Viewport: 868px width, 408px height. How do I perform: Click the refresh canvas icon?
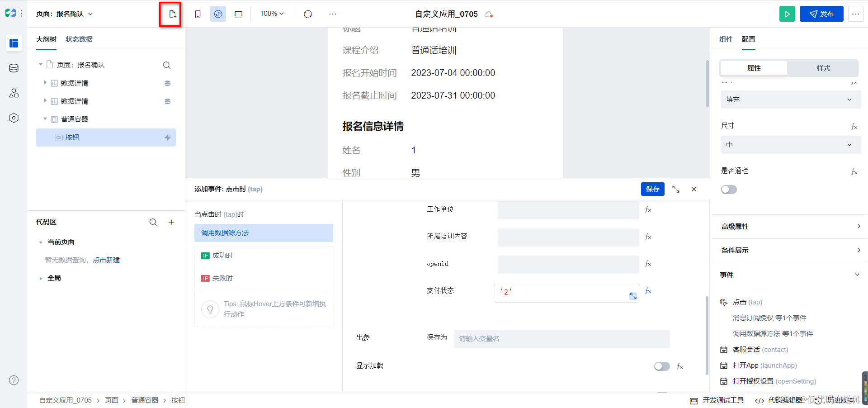click(308, 14)
